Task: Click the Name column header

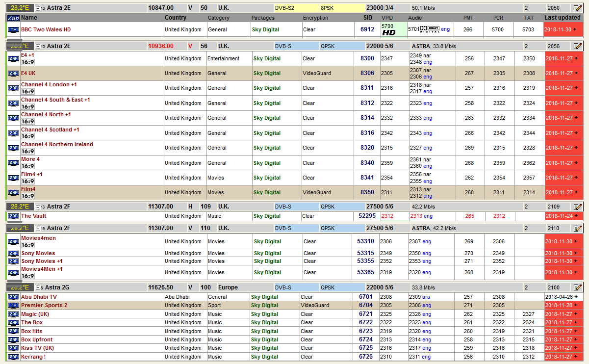Action: [x=29, y=18]
